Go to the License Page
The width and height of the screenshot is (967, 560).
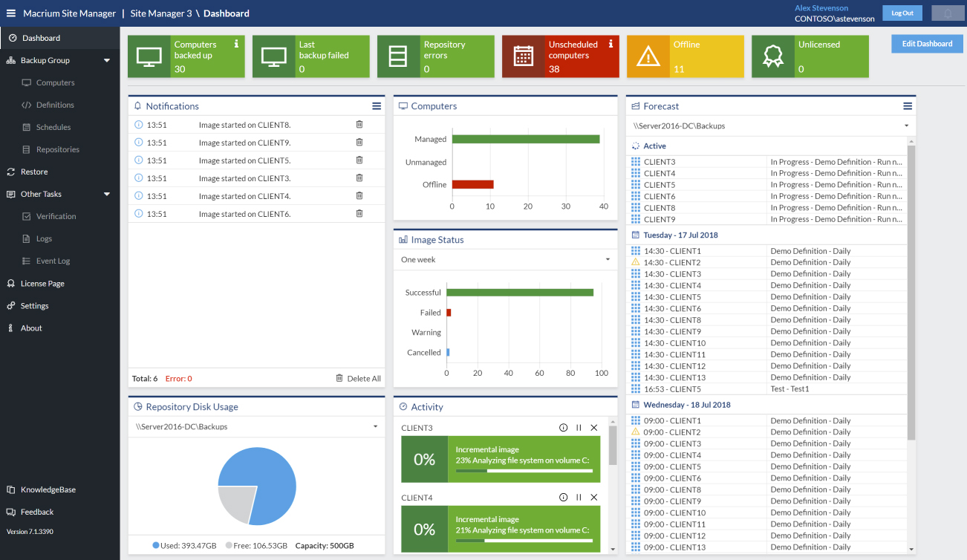coord(42,283)
